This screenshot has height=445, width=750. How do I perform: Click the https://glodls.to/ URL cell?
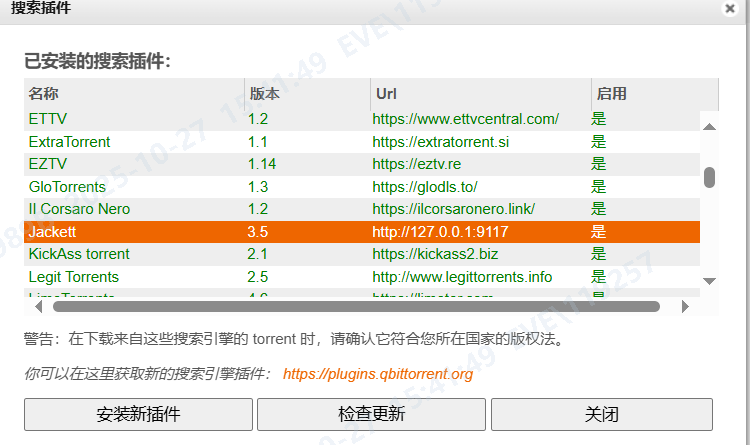[425, 187]
